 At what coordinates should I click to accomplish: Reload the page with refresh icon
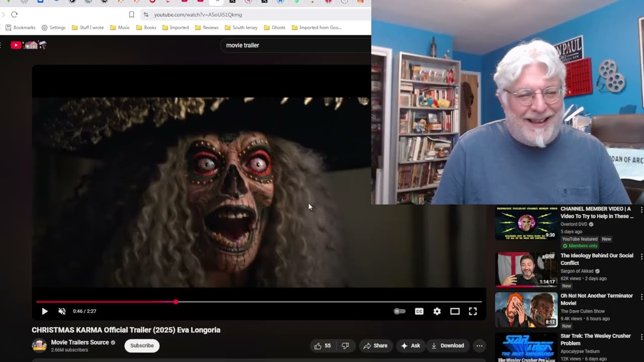pos(14,15)
